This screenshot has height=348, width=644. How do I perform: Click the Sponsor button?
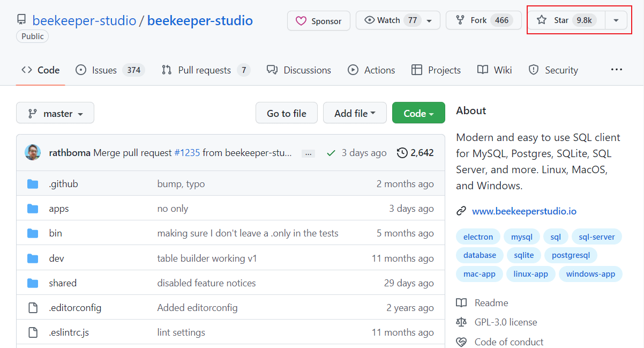tap(319, 21)
